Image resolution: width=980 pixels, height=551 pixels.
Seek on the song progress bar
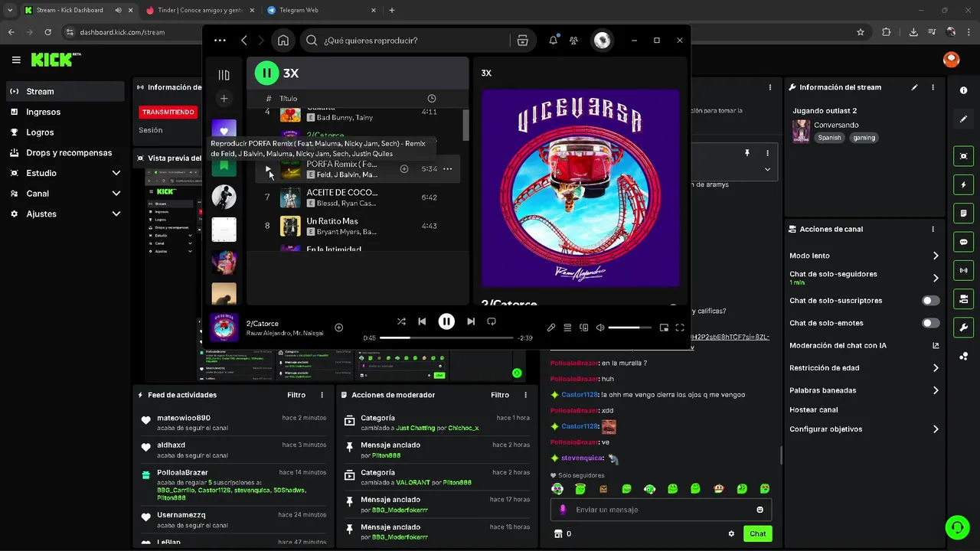[446, 337]
